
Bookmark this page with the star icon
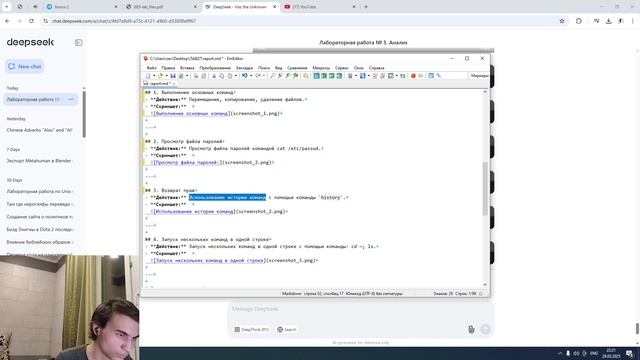tap(562, 21)
